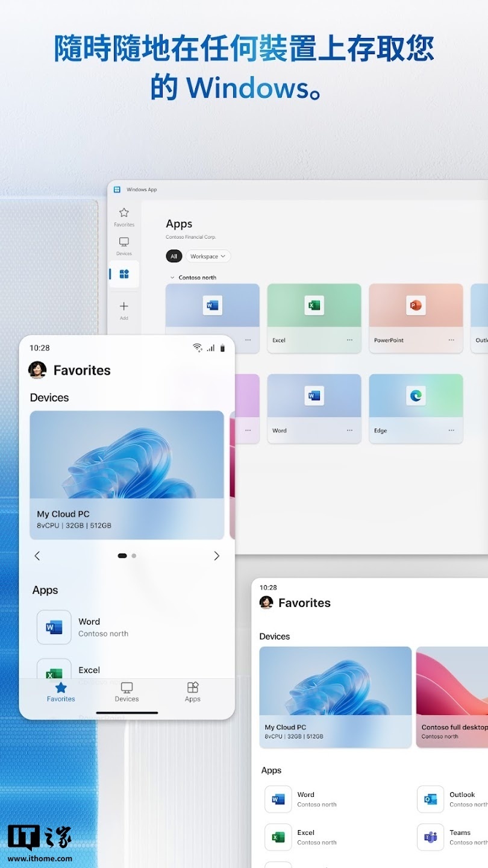This screenshot has width=488, height=868.
Task: Launch Word icon in tablet Apps
Action: point(278,799)
